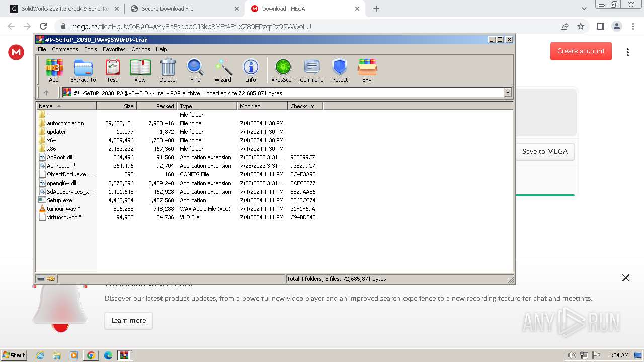The width and height of the screenshot is (644, 362).
Task: Select the AbRoot.dll file
Action: pos(58,157)
